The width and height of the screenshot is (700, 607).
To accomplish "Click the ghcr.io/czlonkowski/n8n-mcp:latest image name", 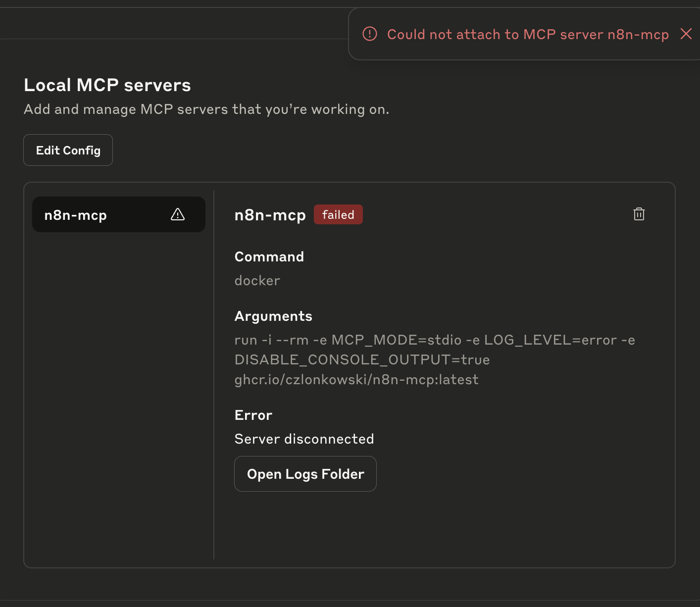I will click(x=356, y=379).
